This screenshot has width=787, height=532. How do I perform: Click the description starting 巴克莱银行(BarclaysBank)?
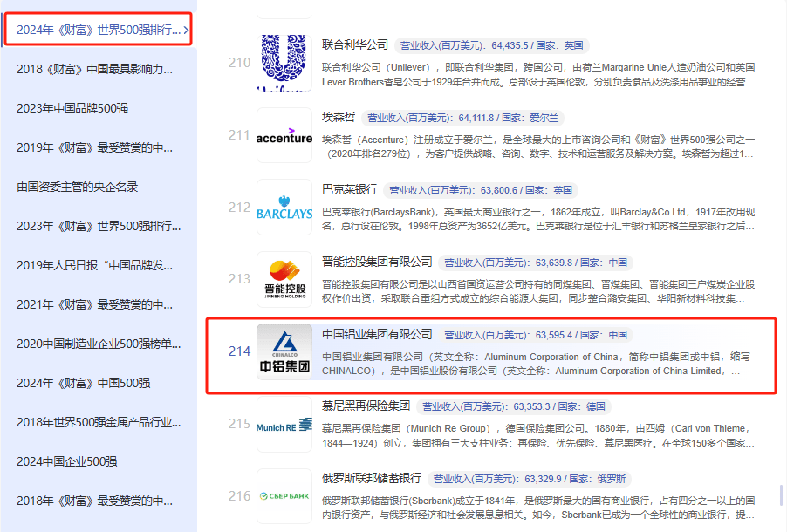[x=538, y=219]
